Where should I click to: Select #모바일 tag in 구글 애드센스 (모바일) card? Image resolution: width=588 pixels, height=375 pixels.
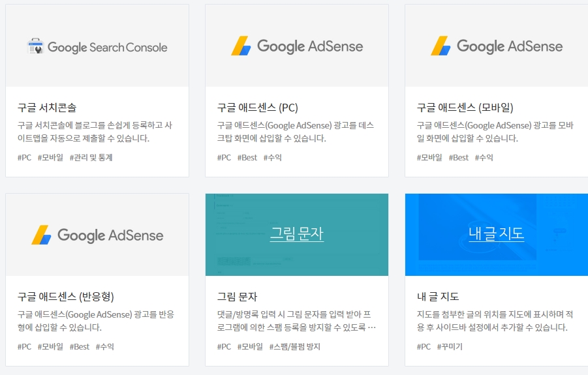[x=430, y=157]
